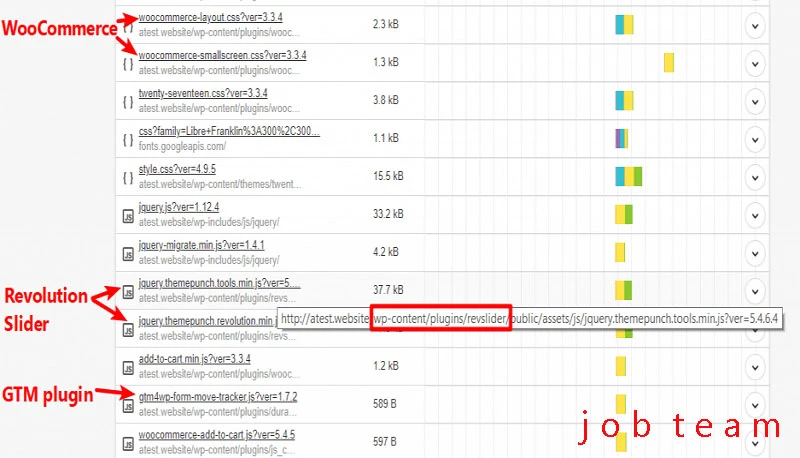Click the JS icon beside jquery.js?ver=1.12.4
800x458 pixels.
click(127, 215)
